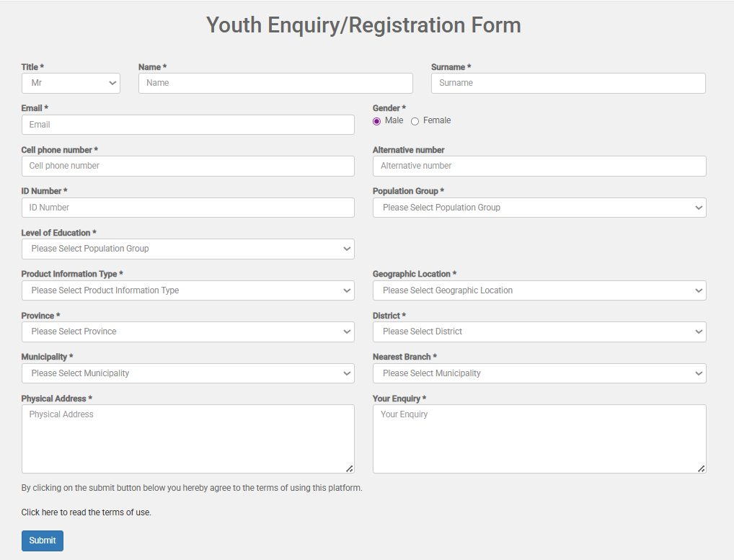The image size is (734, 560).
Task: Expand the Geographic Location dropdown
Action: 539,290
